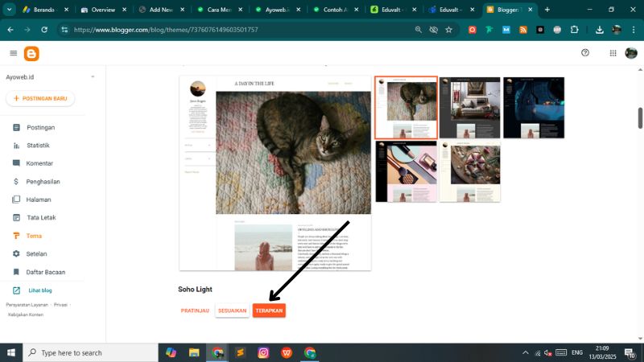The height and width of the screenshot is (362, 644).
Task: Bookmark this page with the star icon
Action: coord(448,30)
